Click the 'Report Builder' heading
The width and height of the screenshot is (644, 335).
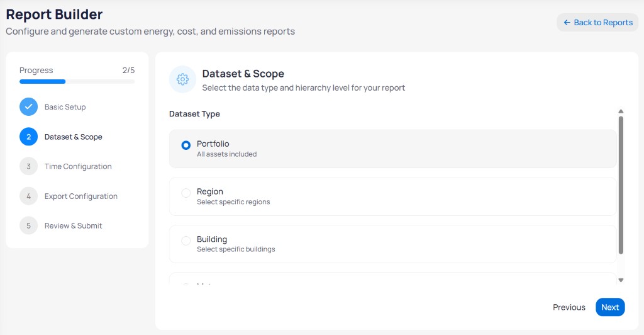click(x=54, y=14)
